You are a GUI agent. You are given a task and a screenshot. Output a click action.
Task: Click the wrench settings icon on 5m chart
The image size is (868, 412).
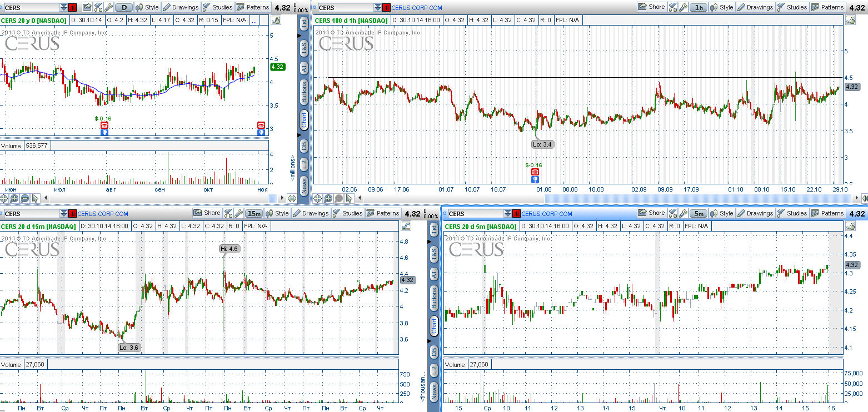point(683,213)
